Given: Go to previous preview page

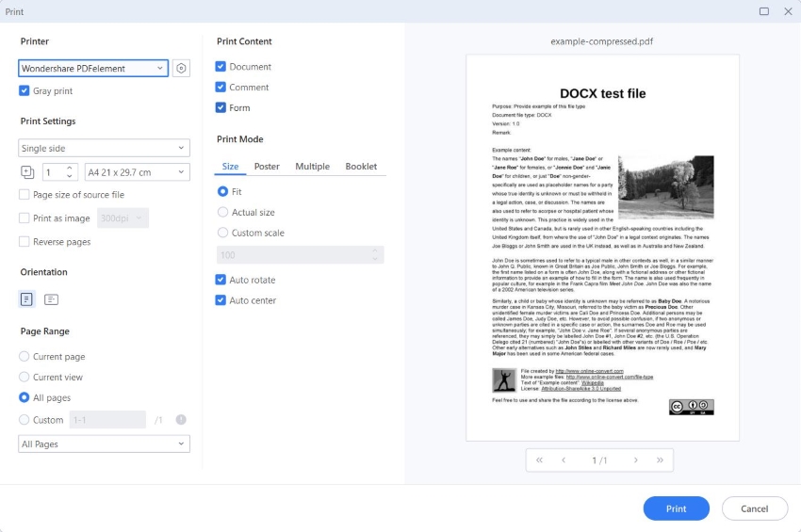Looking at the screenshot, I should click(x=564, y=460).
